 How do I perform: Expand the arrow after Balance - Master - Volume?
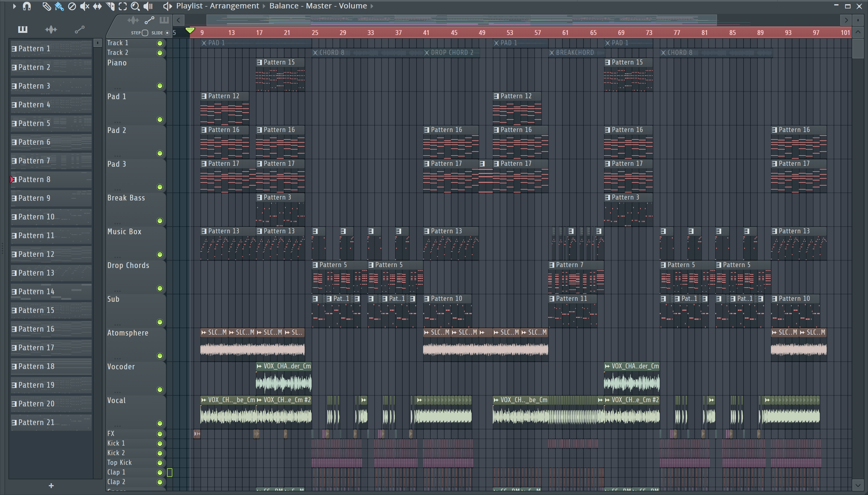(372, 6)
